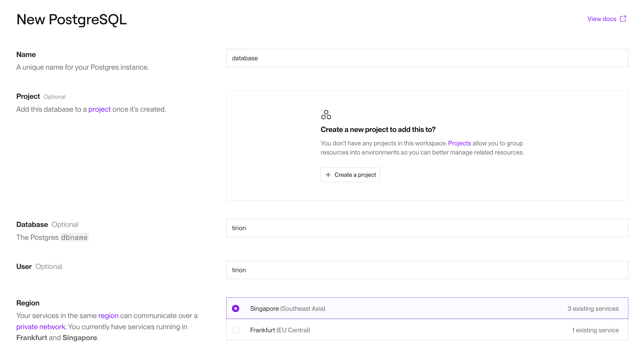Follow the Projects link in the workspace message
Image resolution: width=644 pixels, height=350 pixels.
(x=459, y=143)
